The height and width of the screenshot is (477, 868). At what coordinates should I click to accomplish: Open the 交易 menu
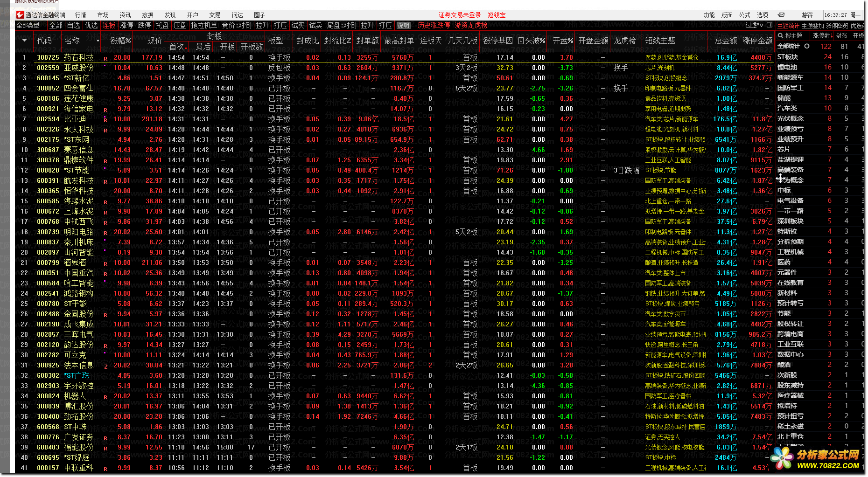pyautogui.click(x=215, y=15)
